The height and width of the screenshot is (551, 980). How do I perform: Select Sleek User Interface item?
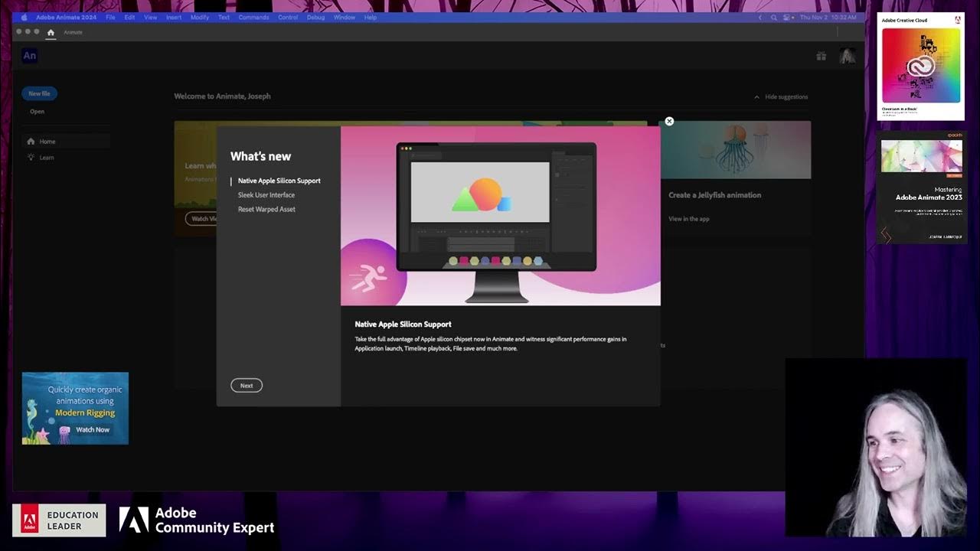(x=266, y=195)
